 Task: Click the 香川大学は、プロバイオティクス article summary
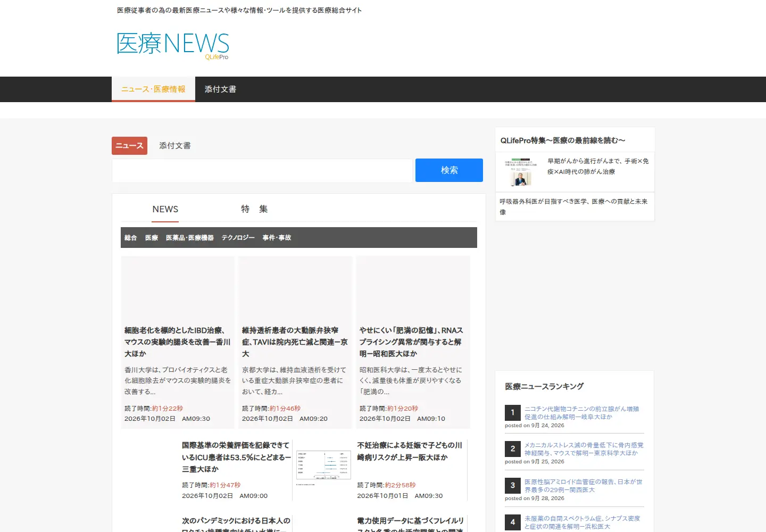click(x=178, y=381)
